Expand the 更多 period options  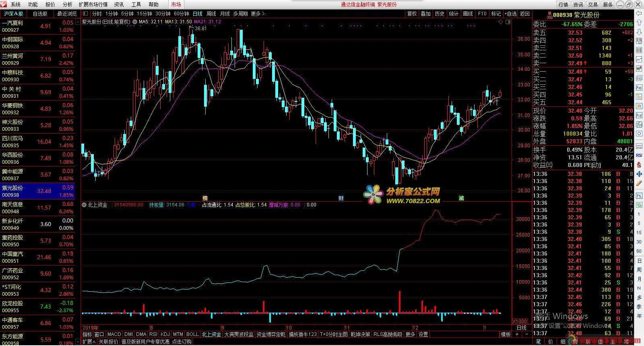click(258, 14)
